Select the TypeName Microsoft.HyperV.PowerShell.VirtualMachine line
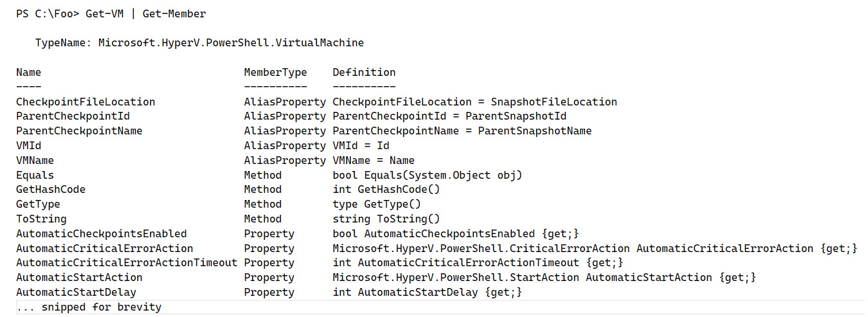868x317 pixels. click(x=199, y=43)
